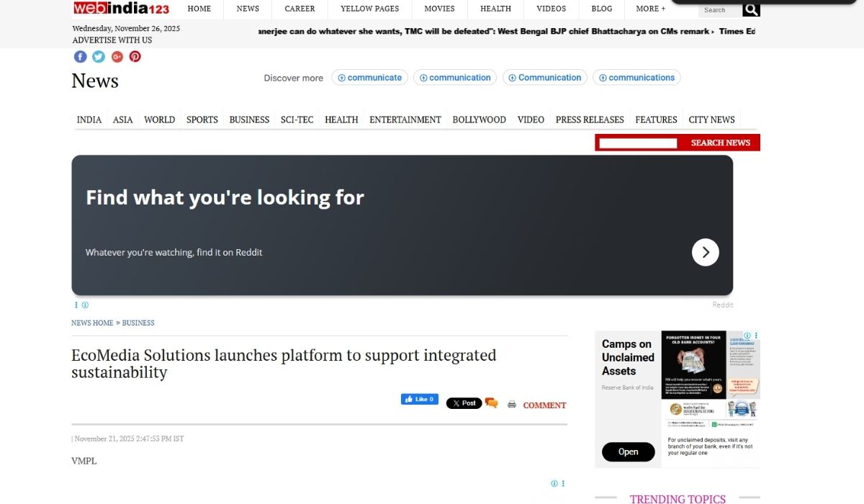The height and width of the screenshot is (504, 864).
Task: Expand the MORE + menu
Action: 650,9
